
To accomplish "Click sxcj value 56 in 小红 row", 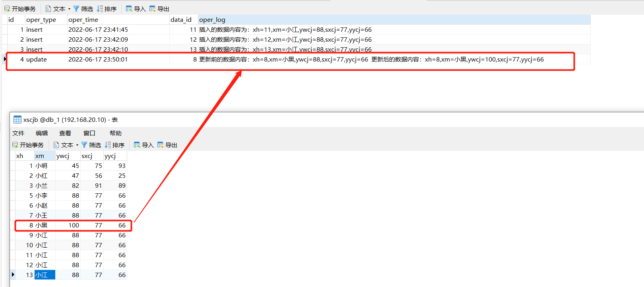I will click(92, 176).
